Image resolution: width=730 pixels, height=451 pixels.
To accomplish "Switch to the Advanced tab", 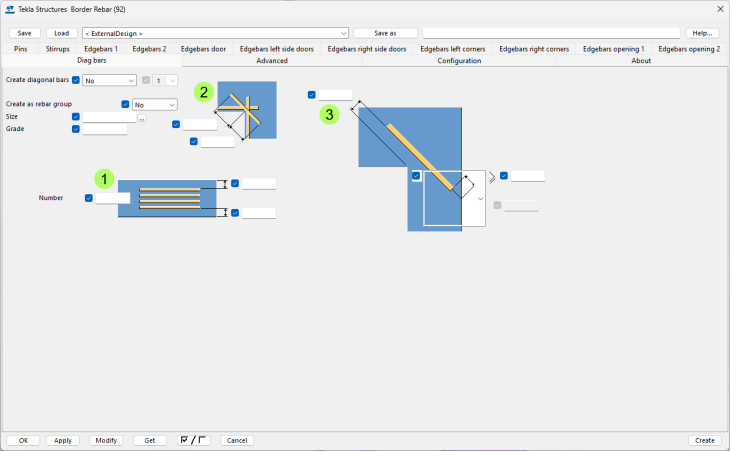I will (272, 61).
